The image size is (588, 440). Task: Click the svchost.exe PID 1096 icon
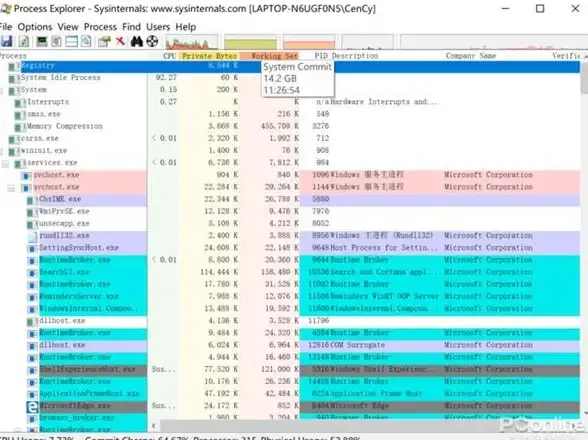click(26, 175)
